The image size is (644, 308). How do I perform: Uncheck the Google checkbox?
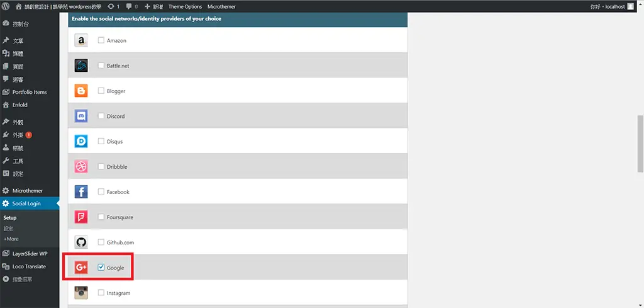pos(101,267)
